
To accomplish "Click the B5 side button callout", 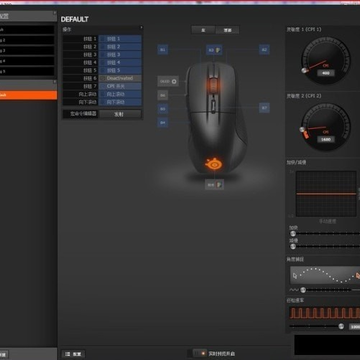I will click(x=163, y=109).
